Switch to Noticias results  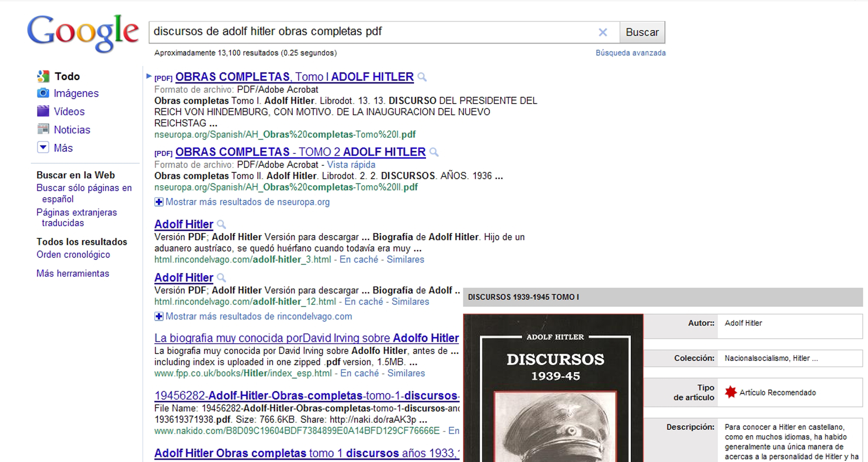click(72, 130)
